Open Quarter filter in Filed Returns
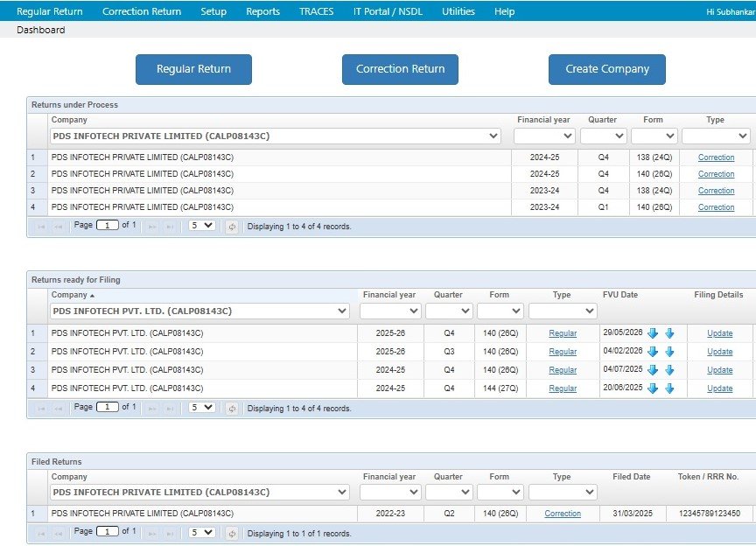This screenshot has height=546, width=756. (449, 493)
